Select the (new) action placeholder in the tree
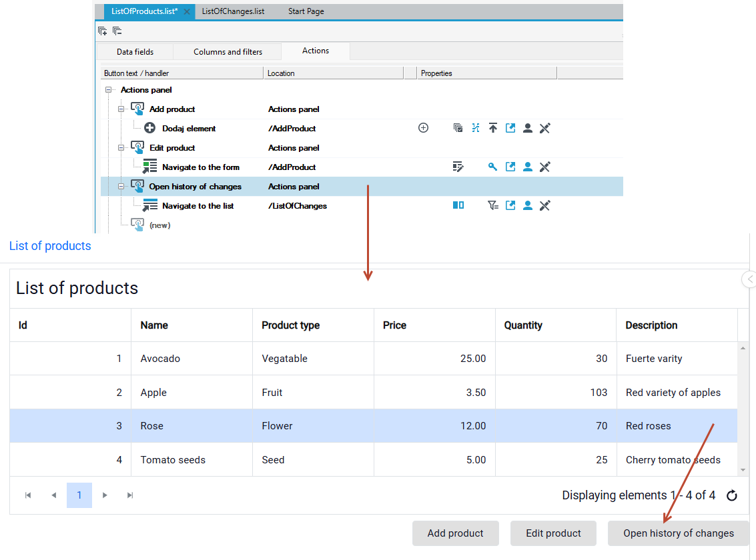The width and height of the screenshot is (756, 560). pyautogui.click(x=159, y=225)
